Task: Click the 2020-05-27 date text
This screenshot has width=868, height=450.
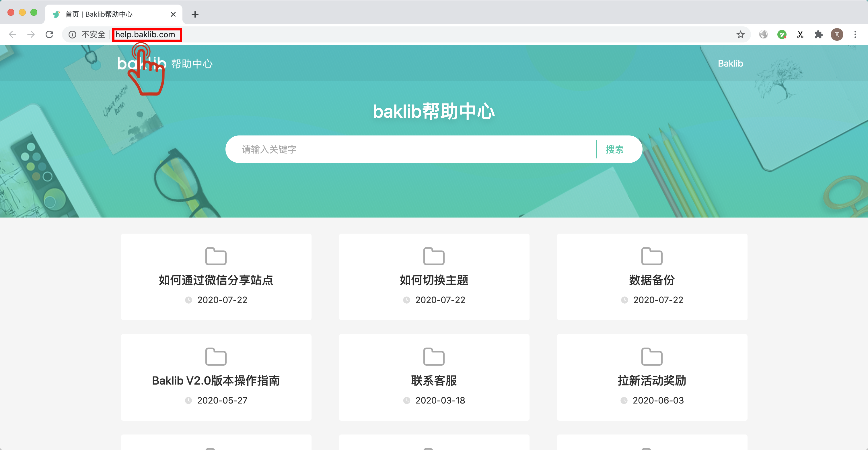Action: pyautogui.click(x=222, y=400)
